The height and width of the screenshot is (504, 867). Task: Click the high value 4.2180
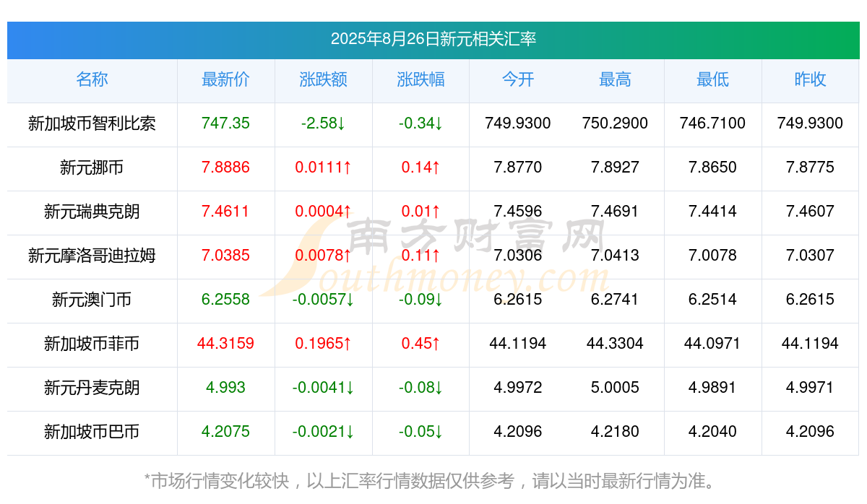(x=615, y=432)
